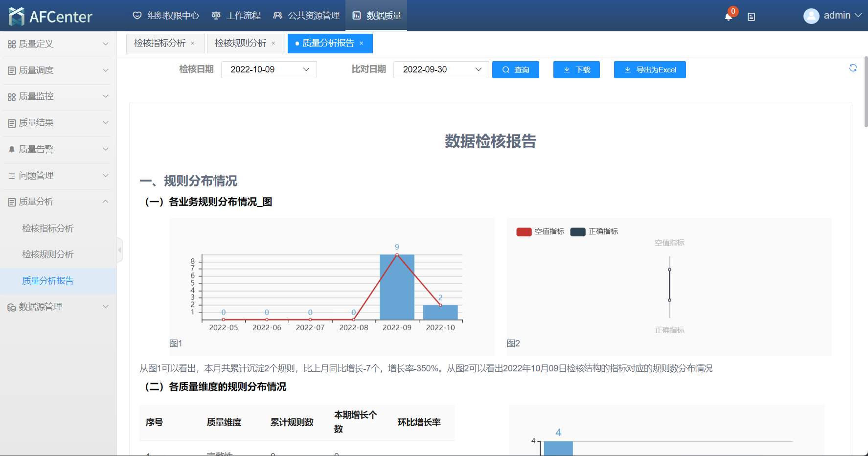The width and height of the screenshot is (868, 456).
Task: Click the notification bell icon
Action: 728,17
